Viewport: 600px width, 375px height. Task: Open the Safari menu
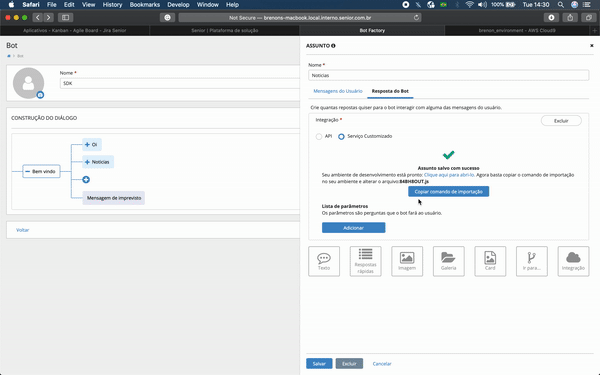pos(31,5)
